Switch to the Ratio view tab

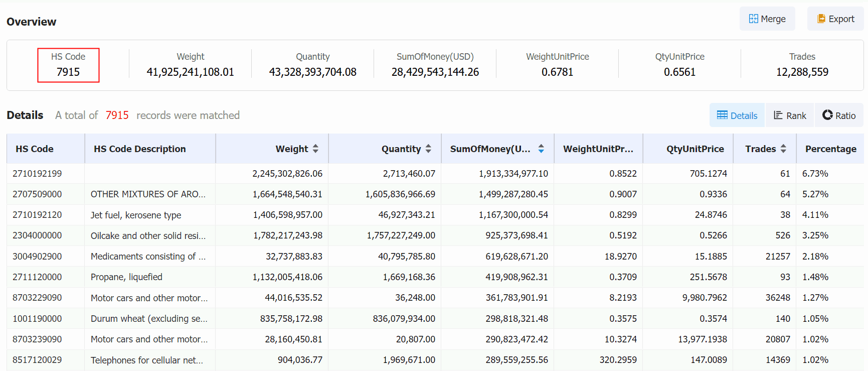(x=839, y=115)
